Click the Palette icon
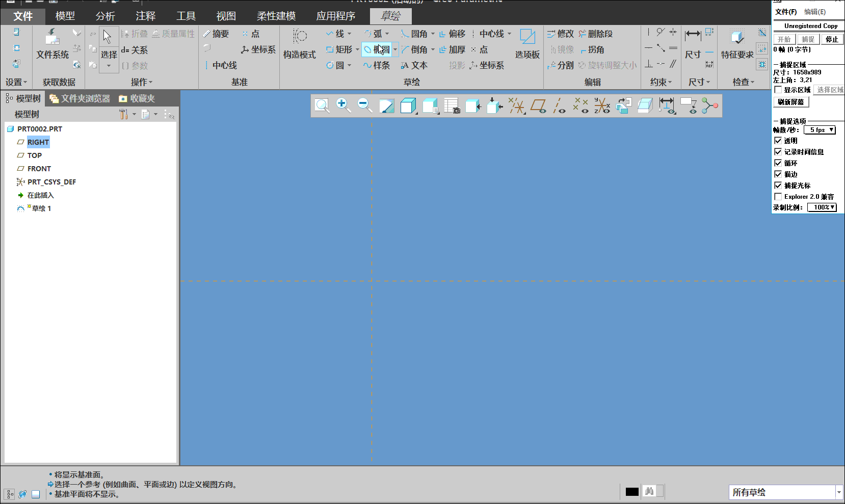 [x=527, y=37]
